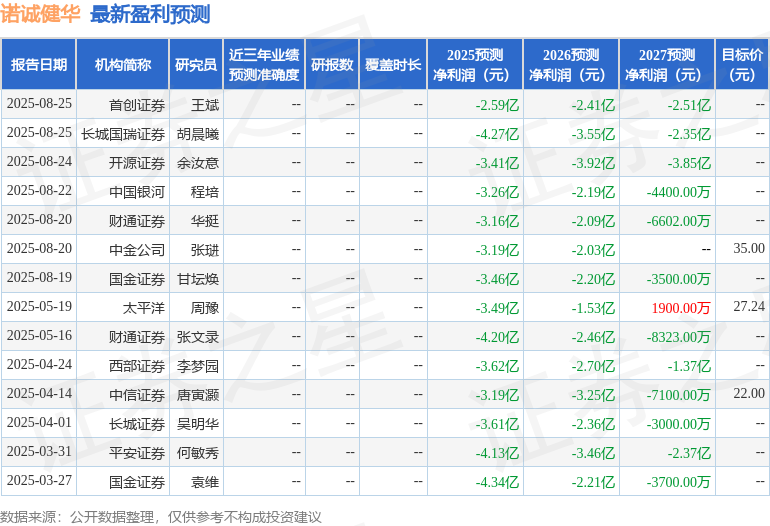
Task: Click analyst name 余汝意
Action: click(x=198, y=163)
